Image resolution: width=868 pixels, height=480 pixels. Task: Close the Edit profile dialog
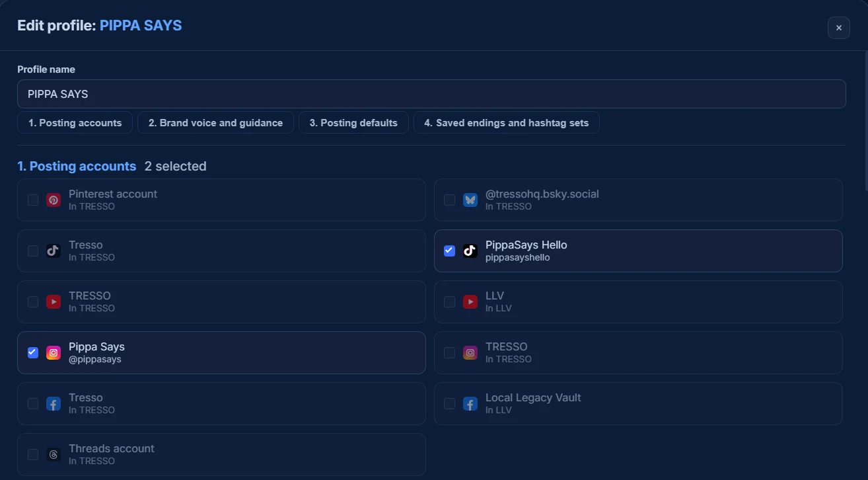pyautogui.click(x=839, y=28)
